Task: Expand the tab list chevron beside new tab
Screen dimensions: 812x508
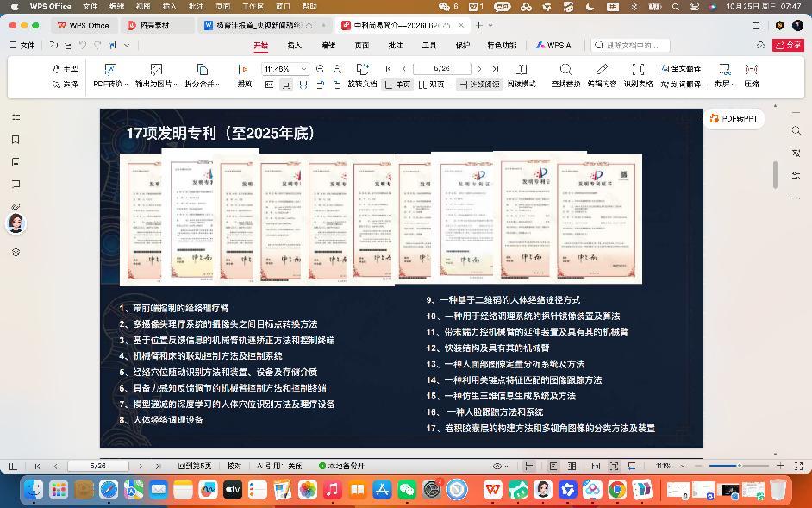Action: [490, 25]
